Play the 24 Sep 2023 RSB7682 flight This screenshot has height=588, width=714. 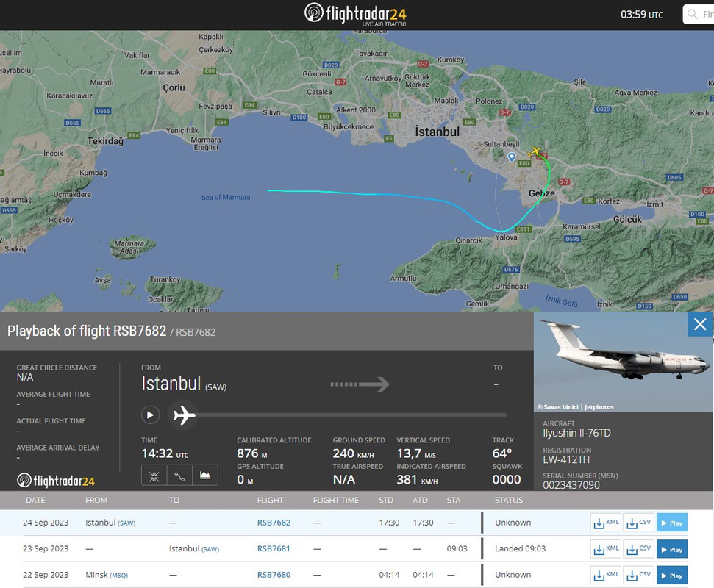tap(671, 523)
